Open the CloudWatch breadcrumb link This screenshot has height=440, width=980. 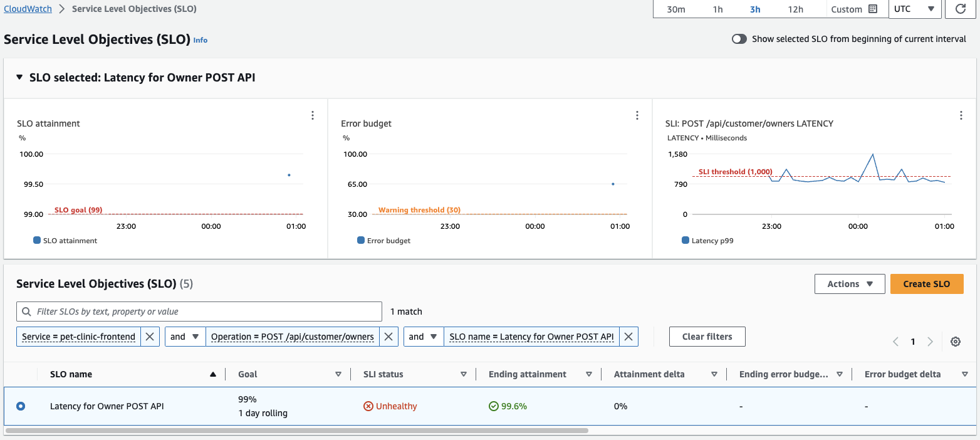point(27,9)
